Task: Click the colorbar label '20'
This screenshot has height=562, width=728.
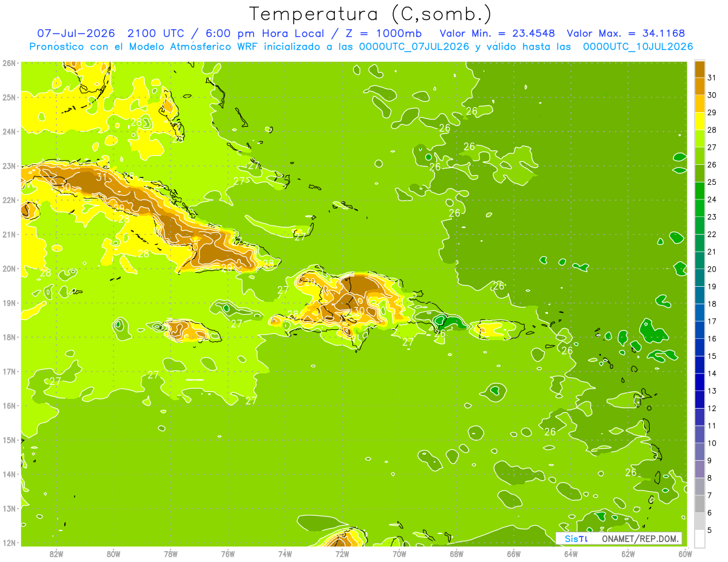Action: tap(712, 269)
